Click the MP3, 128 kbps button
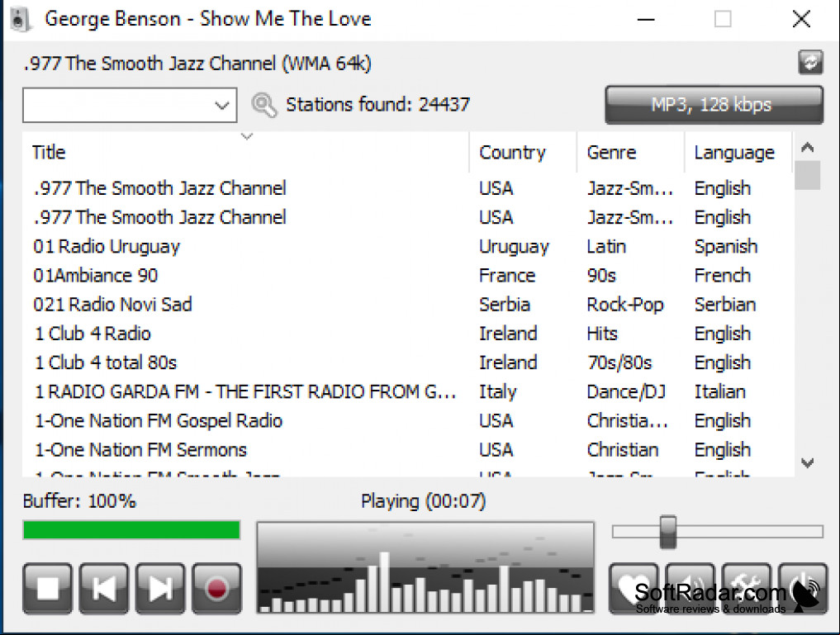 (x=714, y=104)
